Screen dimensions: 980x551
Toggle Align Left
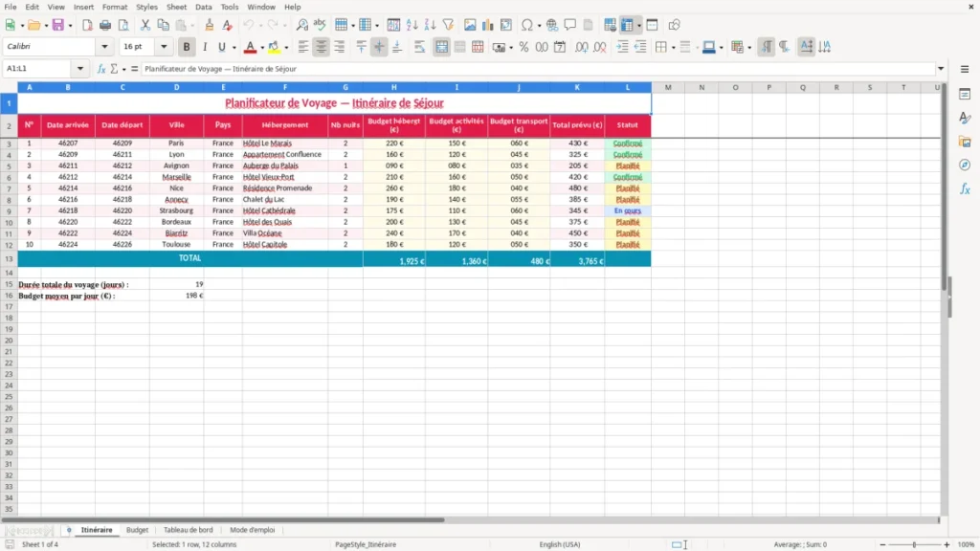(x=303, y=47)
